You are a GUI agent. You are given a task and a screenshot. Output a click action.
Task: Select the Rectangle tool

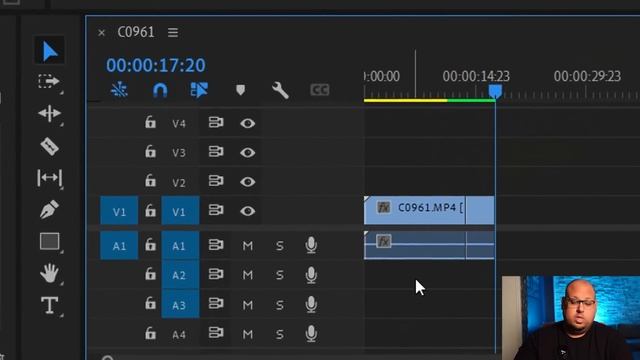pos(49,241)
